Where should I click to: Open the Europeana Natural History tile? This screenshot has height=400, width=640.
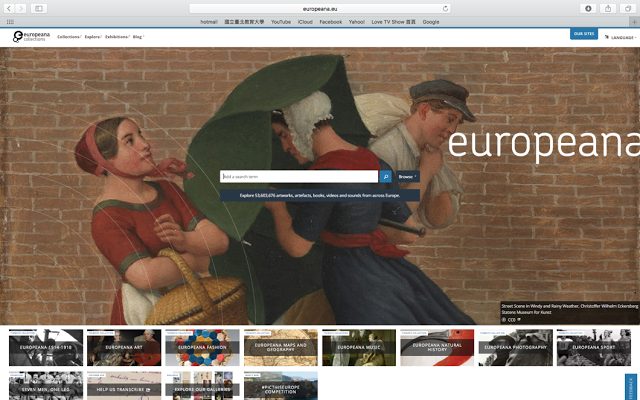(x=437, y=347)
